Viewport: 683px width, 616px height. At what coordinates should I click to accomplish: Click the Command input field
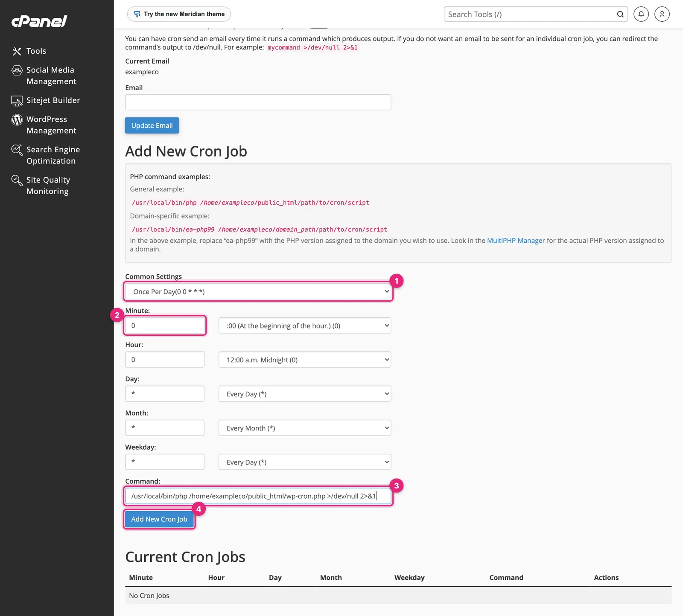(x=258, y=496)
